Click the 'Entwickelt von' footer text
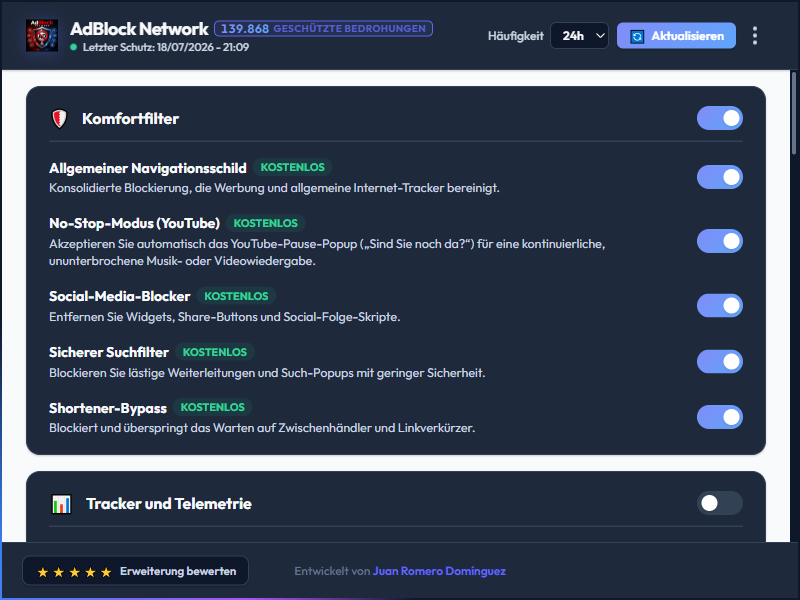The image size is (800, 600). [332, 571]
